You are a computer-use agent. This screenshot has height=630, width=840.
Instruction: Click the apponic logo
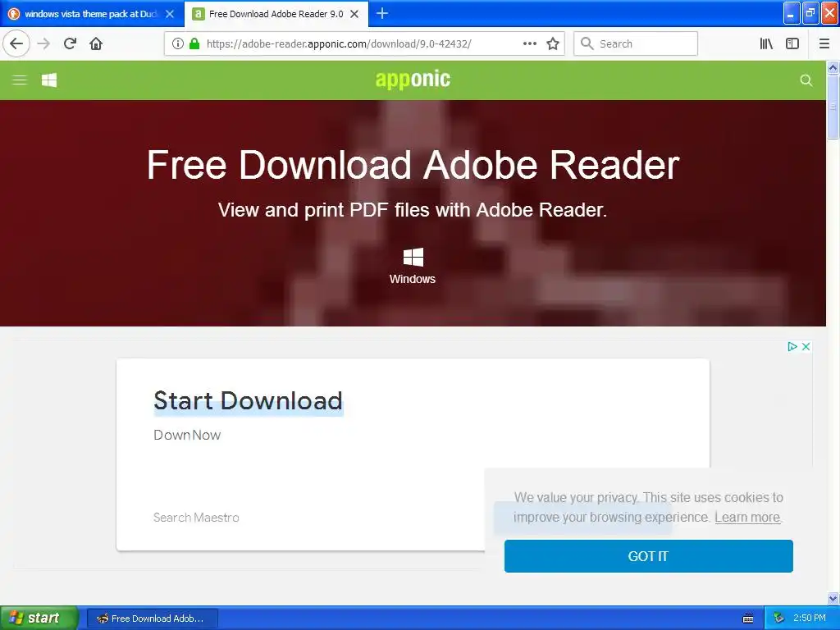pos(413,80)
